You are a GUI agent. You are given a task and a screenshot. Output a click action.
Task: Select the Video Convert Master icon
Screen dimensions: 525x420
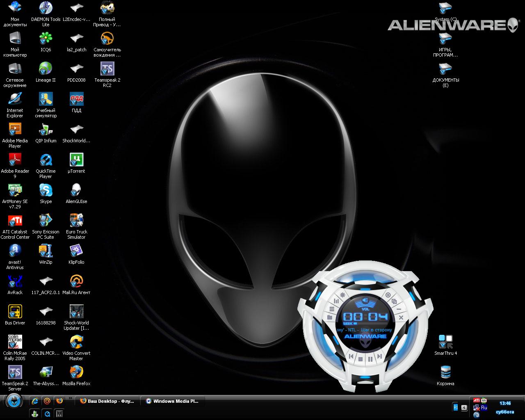click(77, 348)
